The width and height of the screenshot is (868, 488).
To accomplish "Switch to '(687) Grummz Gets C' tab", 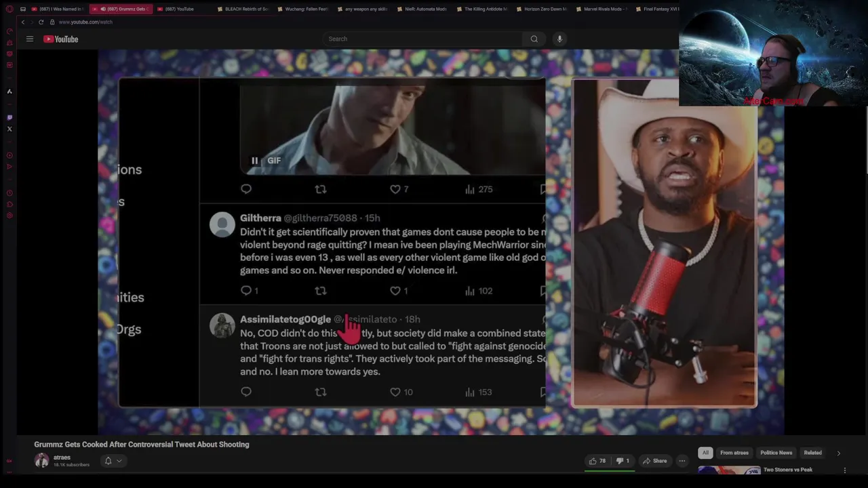I will coord(123,9).
